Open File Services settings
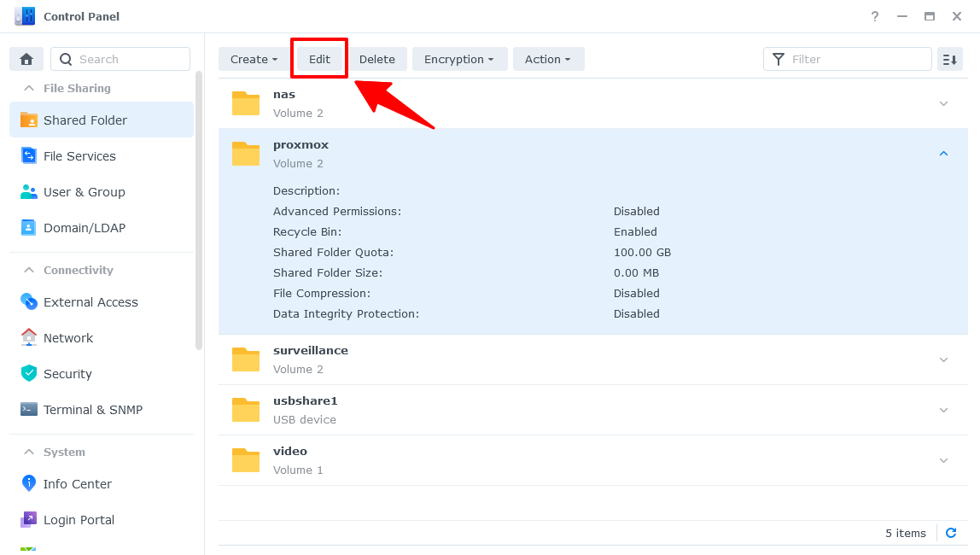 tap(79, 156)
